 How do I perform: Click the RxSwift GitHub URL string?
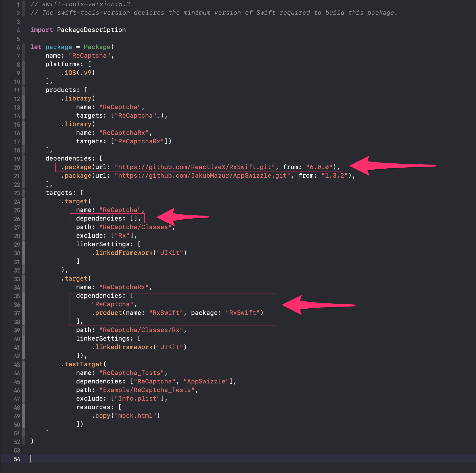[195, 167]
